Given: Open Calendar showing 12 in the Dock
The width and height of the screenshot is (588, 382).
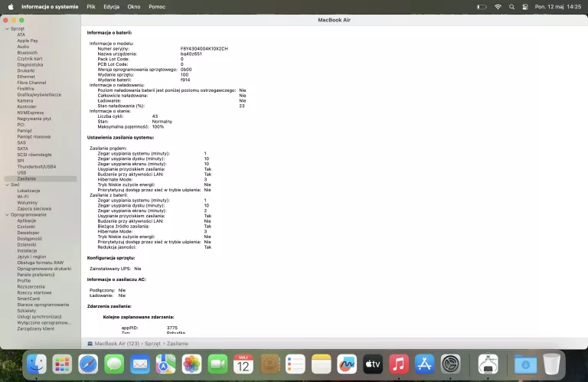Looking at the screenshot, I should [x=243, y=364].
